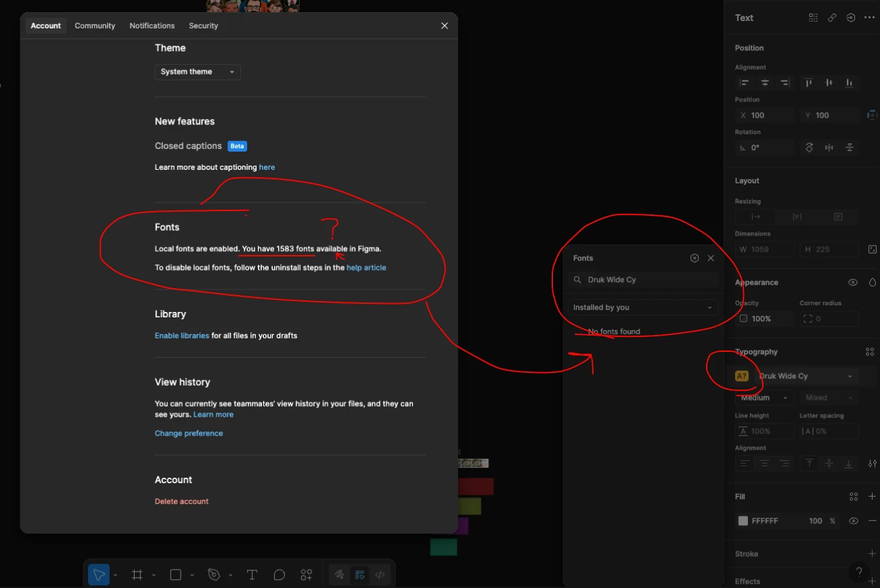Image resolution: width=880 pixels, height=588 pixels.
Task: Open the fonts help article link
Action: tap(366, 268)
